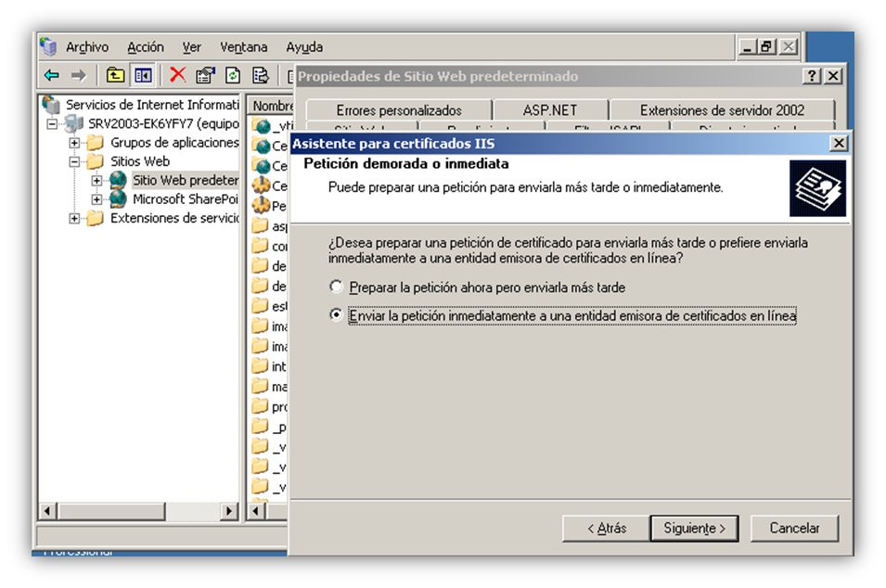Select the Microsoft SharePoint tree item text
The image size is (886, 588).
(x=186, y=198)
